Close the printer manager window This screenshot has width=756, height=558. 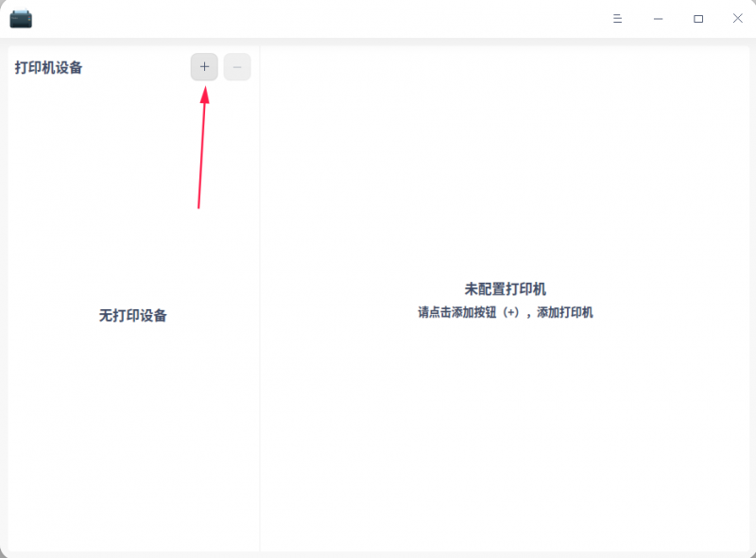[x=738, y=18]
